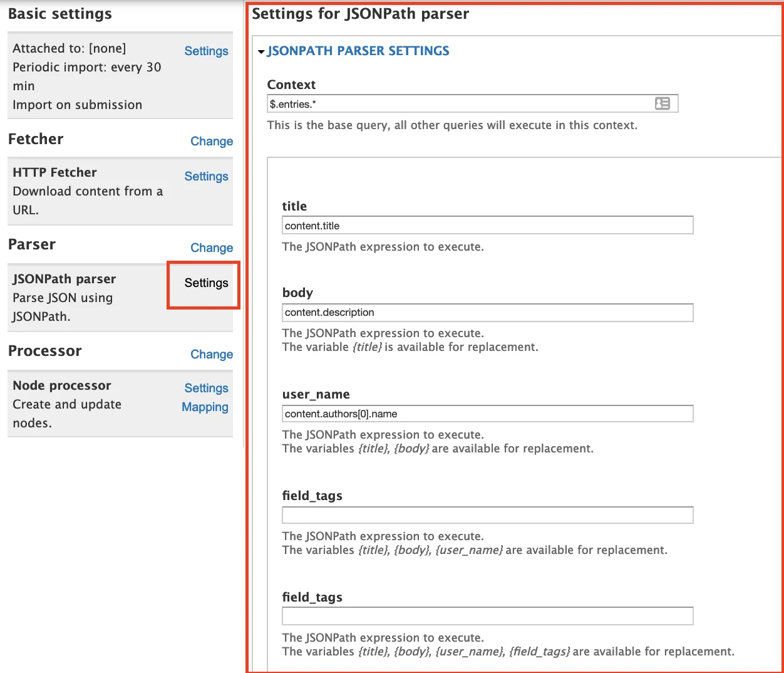Click the first empty field_tags input
The height and width of the screenshot is (673, 784).
point(488,515)
